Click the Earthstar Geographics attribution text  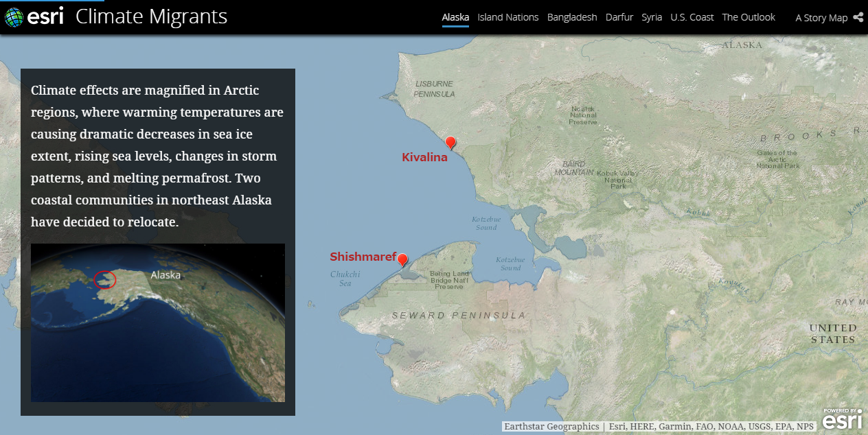click(551, 426)
